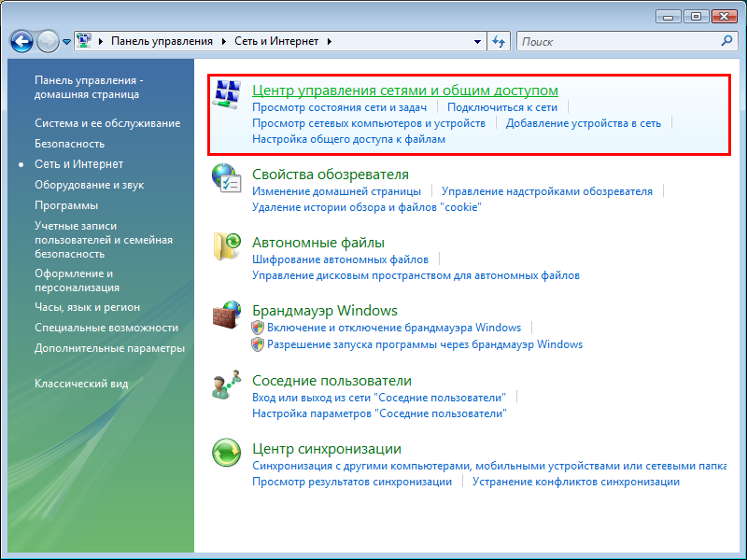Open Программы in the sidebar
Image resolution: width=747 pixels, height=560 pixels.
tap(66, 205)
